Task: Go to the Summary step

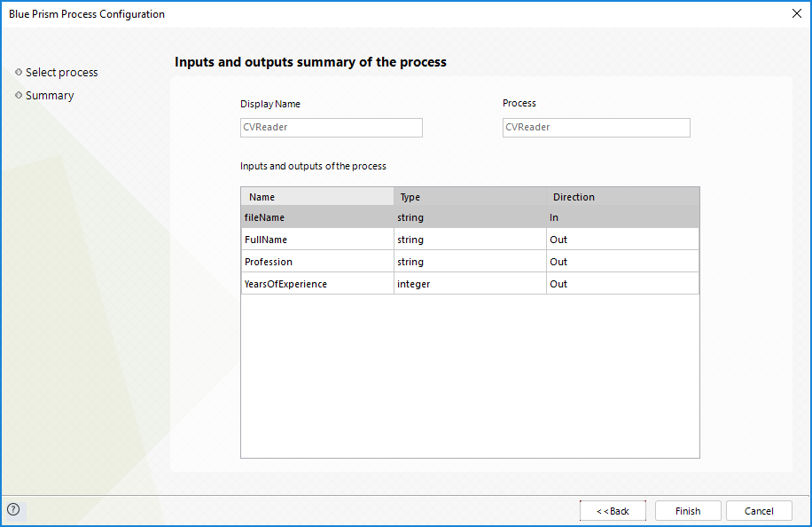Action: [x=50, y=95]
